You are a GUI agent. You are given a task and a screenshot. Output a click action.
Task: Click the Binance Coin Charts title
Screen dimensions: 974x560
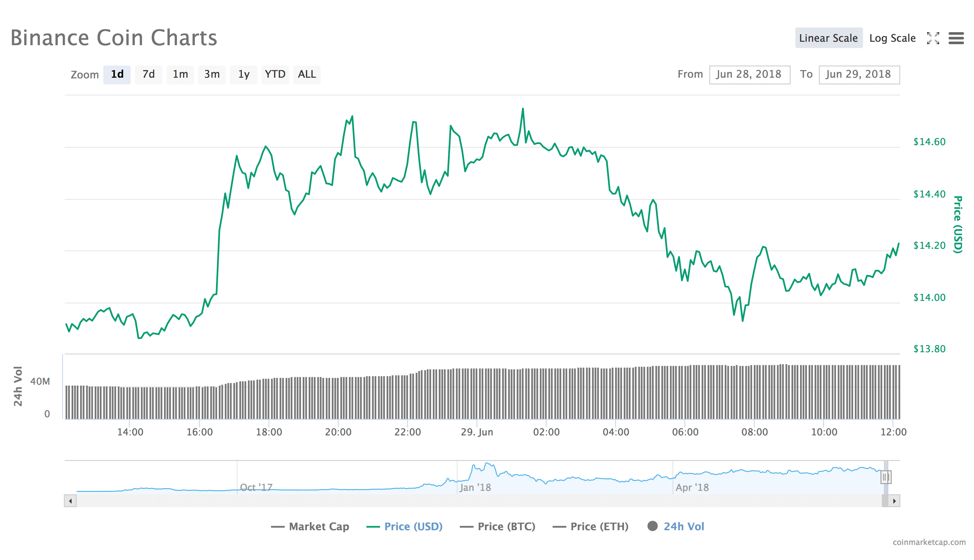point(114,38)
